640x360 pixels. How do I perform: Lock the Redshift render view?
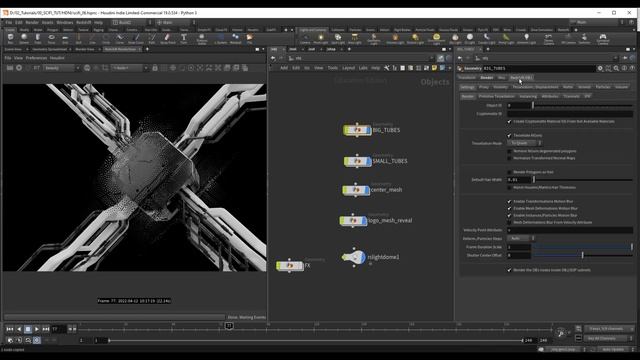155,68
